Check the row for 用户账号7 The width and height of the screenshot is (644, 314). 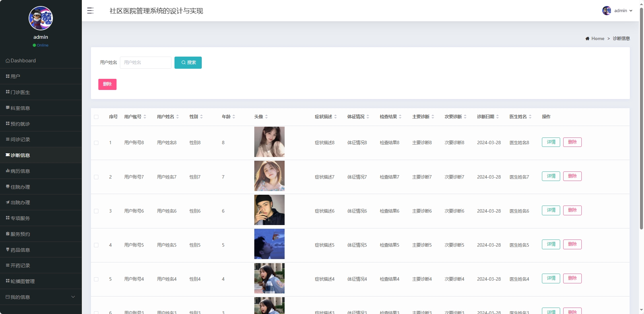(x=96, y=177)
